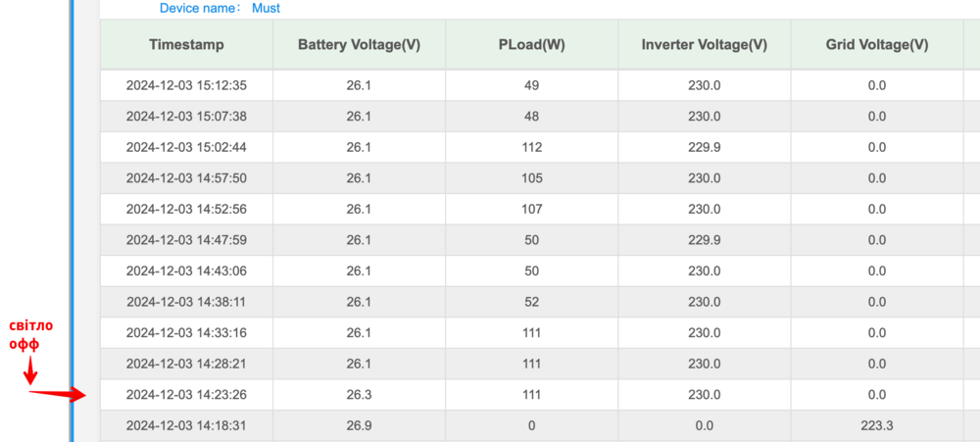Select the 15:02:44 inverter voltage 229.9 cell
Viewport: 980px width, 442px height.
click(x=704, y=147)
